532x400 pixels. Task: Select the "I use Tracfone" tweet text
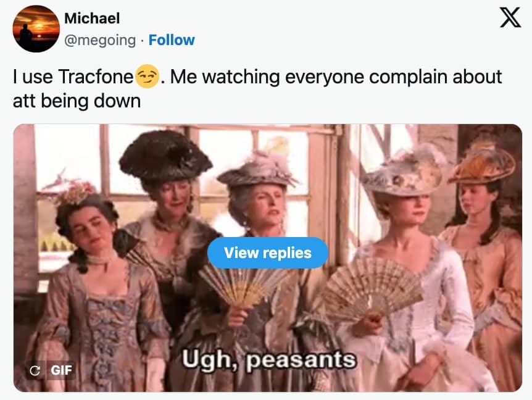(73, 77)
